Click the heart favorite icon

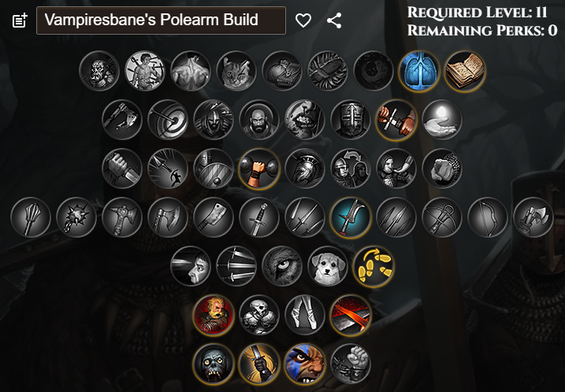tap(303, 20)
